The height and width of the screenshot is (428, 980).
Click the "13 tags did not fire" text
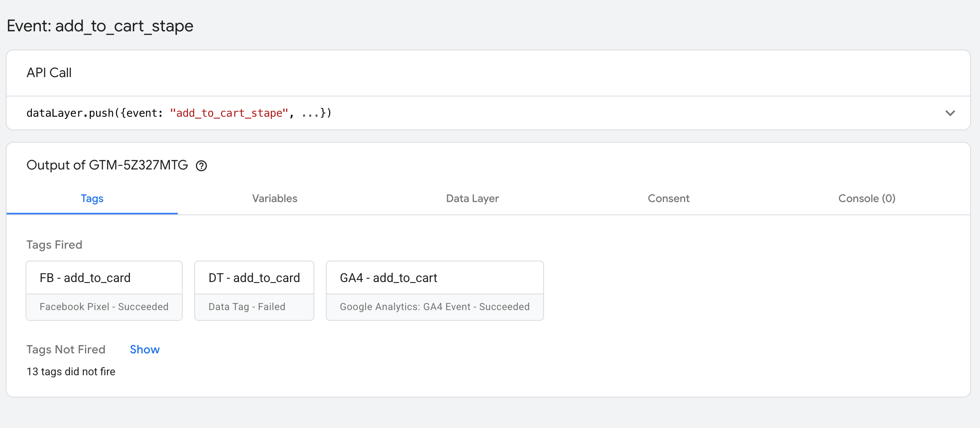click(x=71, y=372)
